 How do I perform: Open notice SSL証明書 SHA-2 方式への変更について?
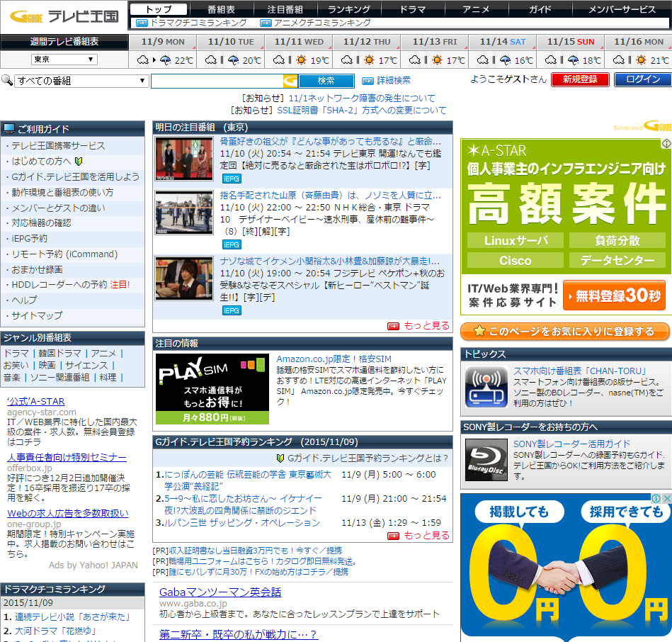[x=362, y=111]
